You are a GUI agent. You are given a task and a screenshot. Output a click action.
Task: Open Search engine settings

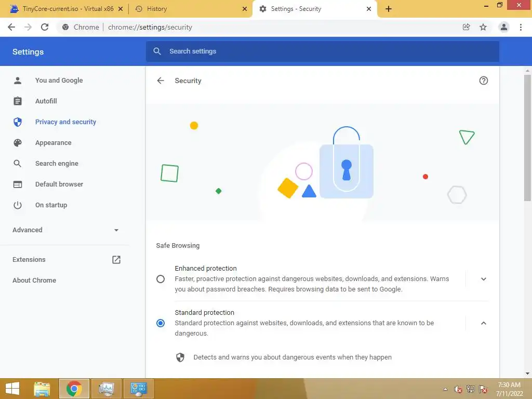click(x=57, y=164)
